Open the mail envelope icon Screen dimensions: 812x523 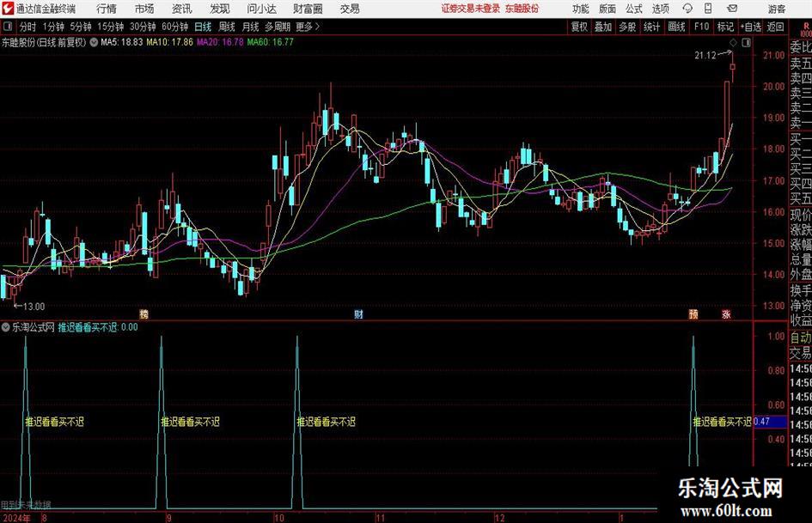coord(732,9)
